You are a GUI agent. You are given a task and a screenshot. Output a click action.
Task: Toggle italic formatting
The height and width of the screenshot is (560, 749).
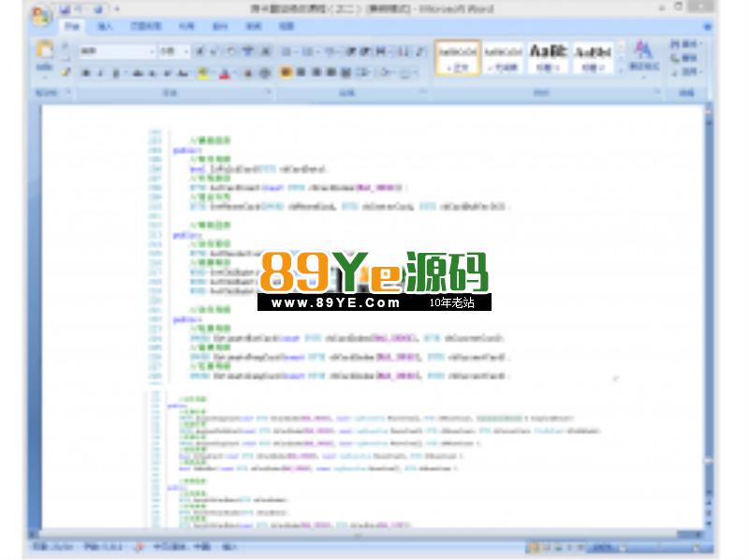tap(100, 73)
